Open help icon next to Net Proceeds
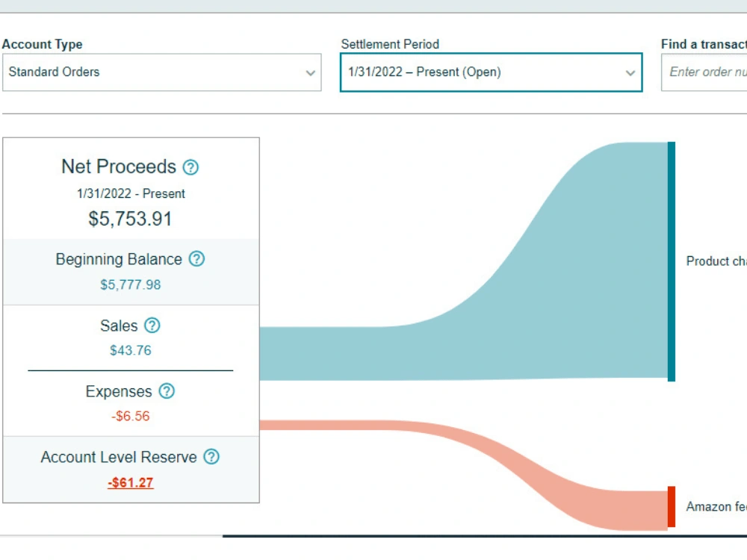 coord(190,167)
